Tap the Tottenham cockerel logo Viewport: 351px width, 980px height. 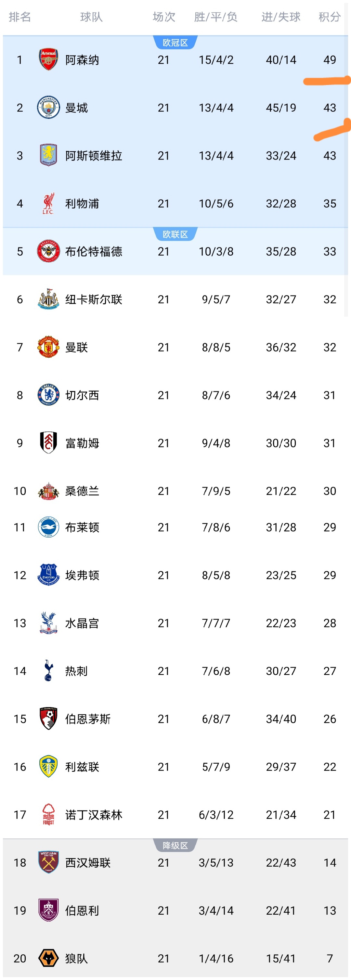tap(48, 671)
